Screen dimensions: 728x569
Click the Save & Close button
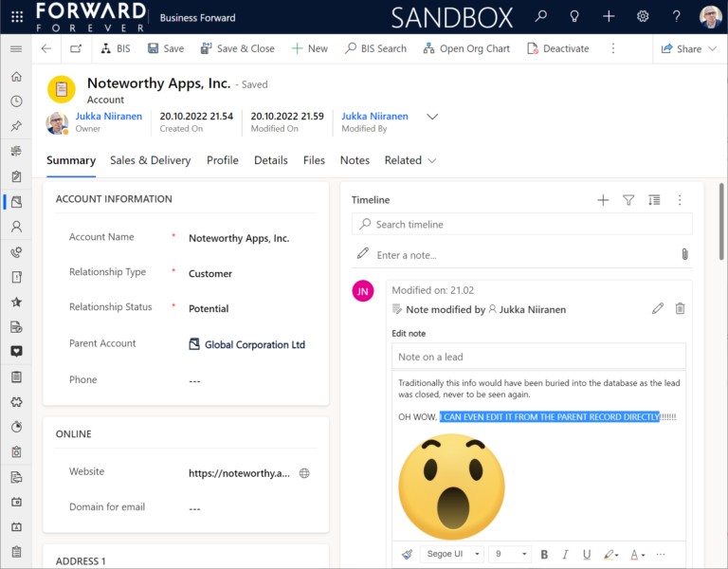237,48
